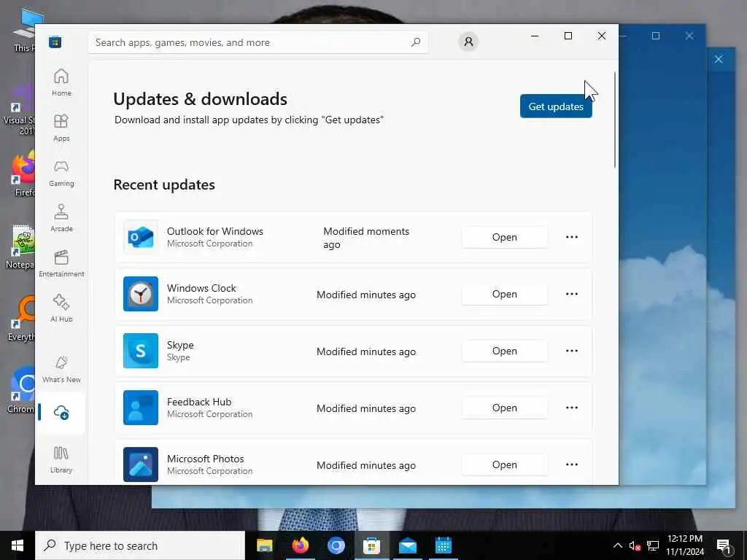Open the Entertainment section in sidebar
The width and height of the screenshot is (747, 560).
(61, 263)
